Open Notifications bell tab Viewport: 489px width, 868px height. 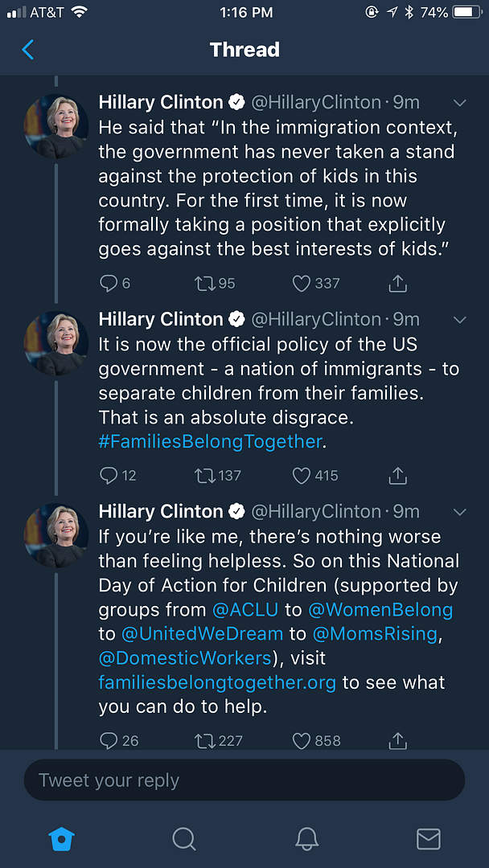pos(306,839)
